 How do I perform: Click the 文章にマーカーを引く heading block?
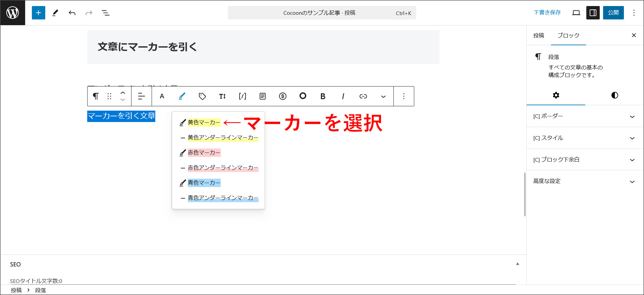coord(263,47)
